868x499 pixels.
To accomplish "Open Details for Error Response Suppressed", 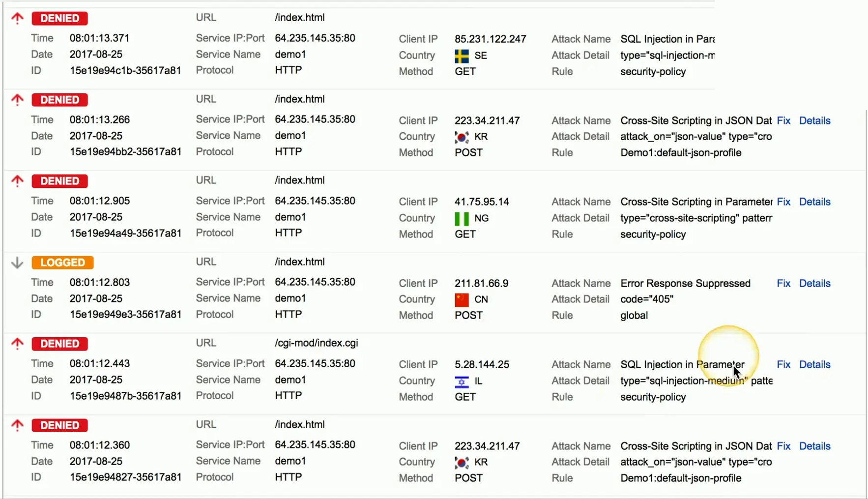I will pos(814,283).
